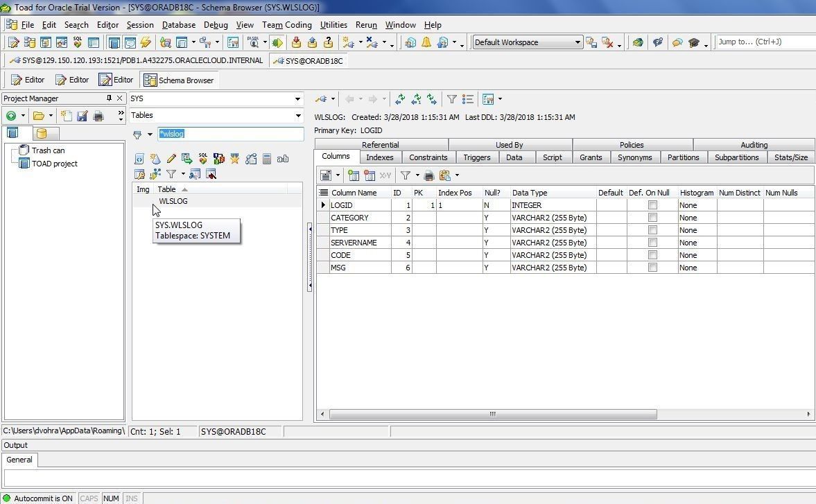Click the delete workspace icon

607,43
